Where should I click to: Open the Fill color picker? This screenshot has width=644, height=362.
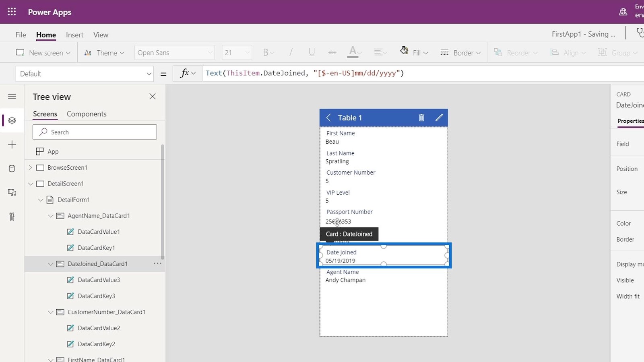[x=414, y=53]
